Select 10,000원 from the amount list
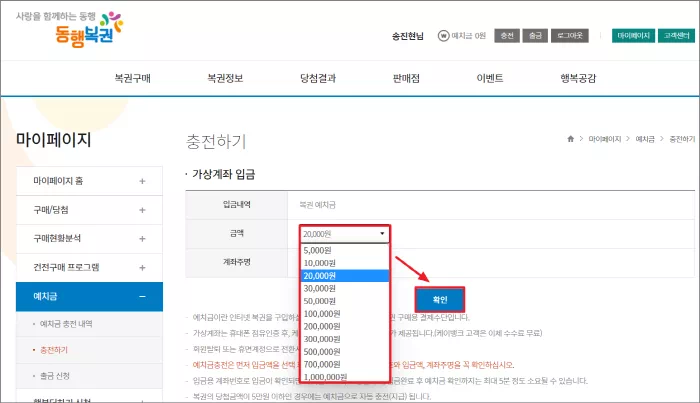Screen dimensions: 700x403 click(x=345, y=263)
